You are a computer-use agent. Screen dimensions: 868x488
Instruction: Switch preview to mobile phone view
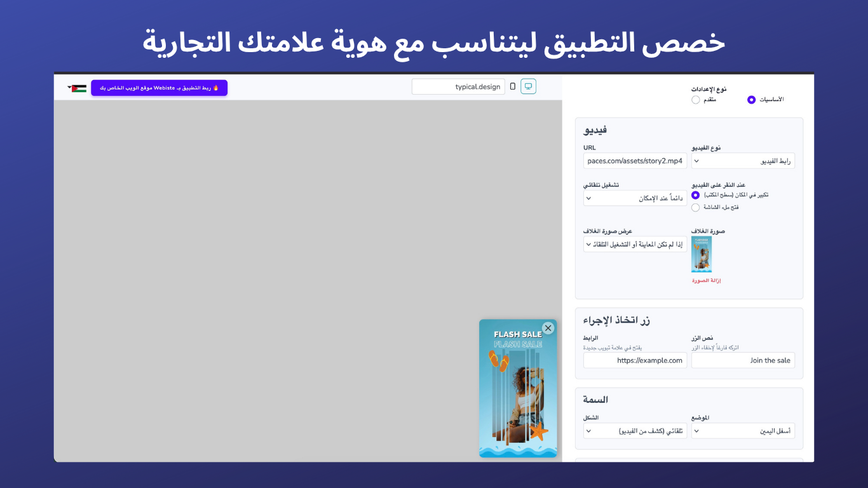pos(512,86)
